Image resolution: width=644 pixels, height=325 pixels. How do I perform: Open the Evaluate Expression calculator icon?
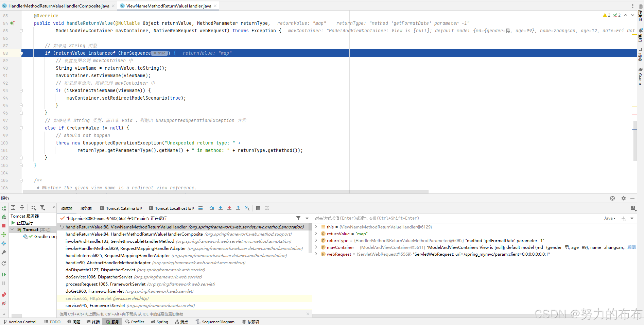point(258,208)
